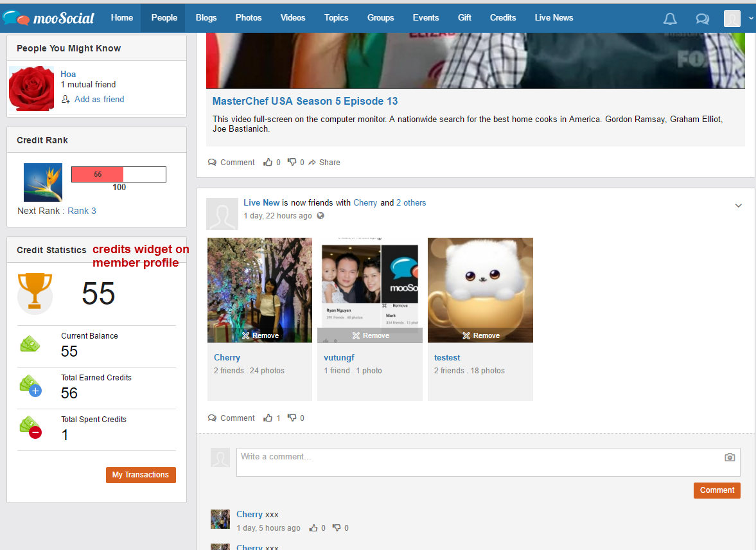Click the Total Spent Credits minus icon
The width and height of the screenshot is (756, 550).
30,427
